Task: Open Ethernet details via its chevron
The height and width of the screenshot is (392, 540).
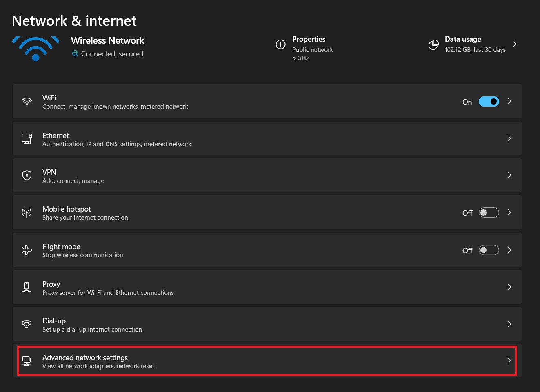Action: pyautogui.click(x=509, y=138)
